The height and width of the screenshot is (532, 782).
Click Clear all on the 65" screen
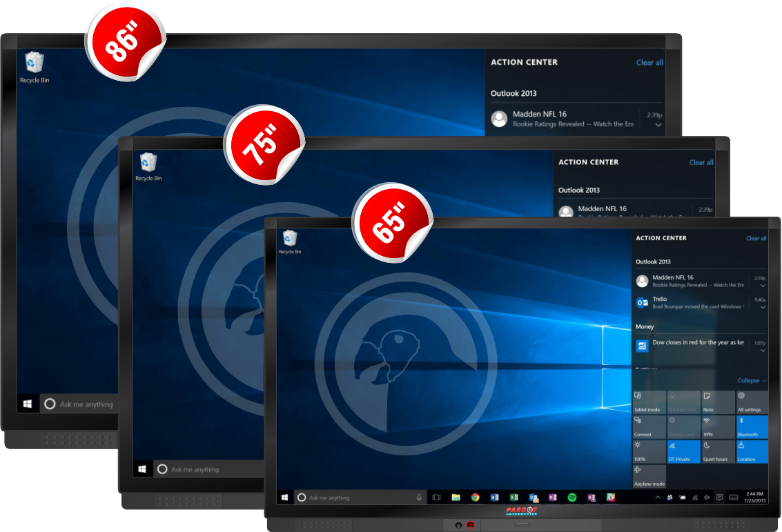coord(756,238)
